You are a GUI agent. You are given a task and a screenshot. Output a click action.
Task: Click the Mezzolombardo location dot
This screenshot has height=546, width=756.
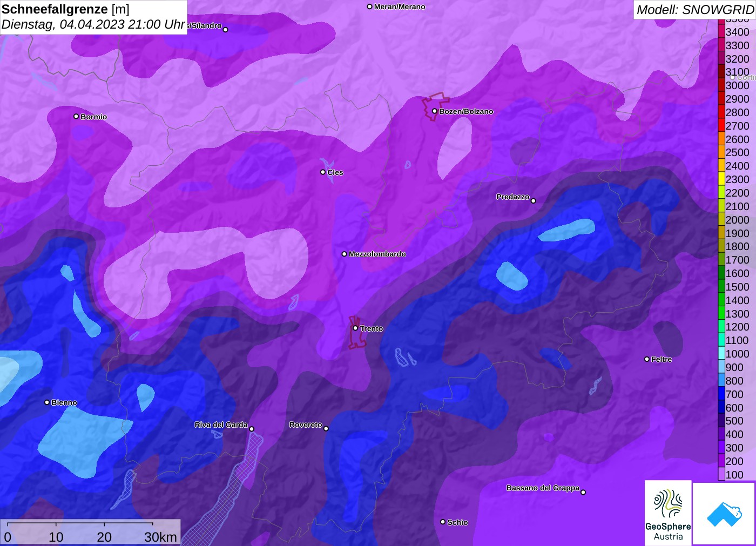[345, 254]
